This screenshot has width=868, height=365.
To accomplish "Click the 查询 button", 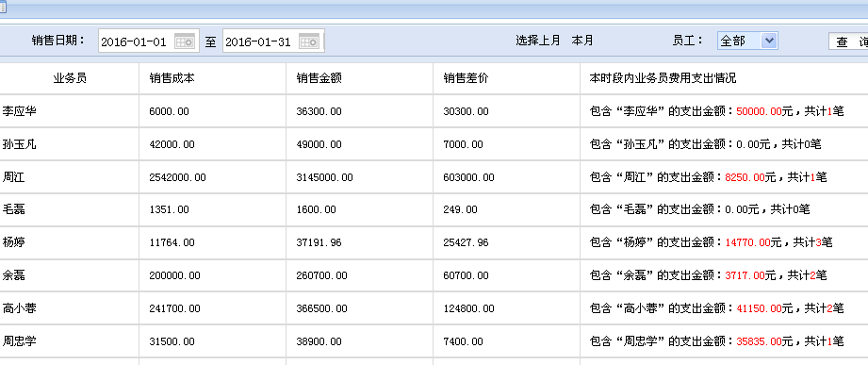I will point(848,41).
